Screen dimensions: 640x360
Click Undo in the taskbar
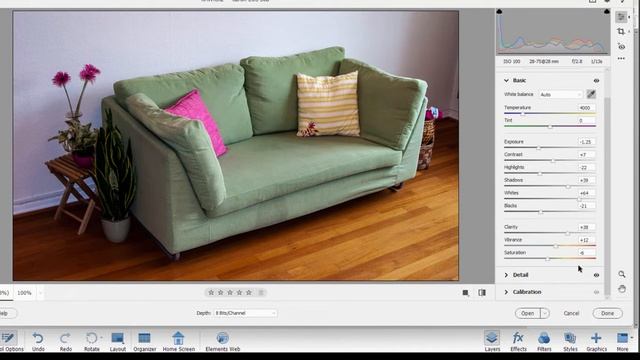pyautogui.click(x=38, y=341)
